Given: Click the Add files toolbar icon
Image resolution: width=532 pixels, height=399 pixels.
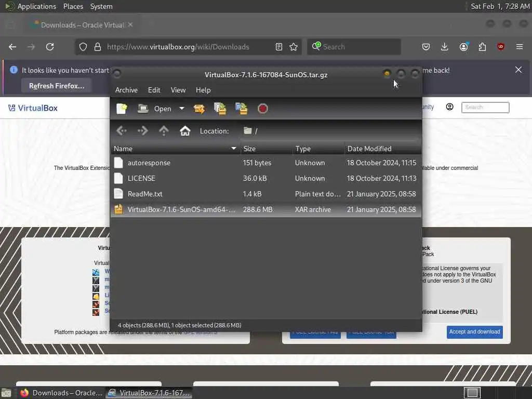Looking at the screenshot, I should (220, 109).
